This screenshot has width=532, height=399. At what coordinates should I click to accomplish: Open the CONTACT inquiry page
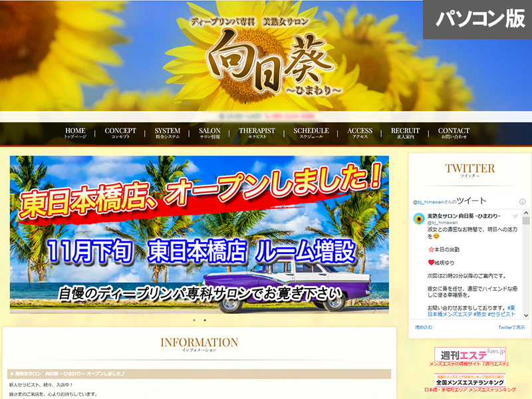click(x=454, y=133)
